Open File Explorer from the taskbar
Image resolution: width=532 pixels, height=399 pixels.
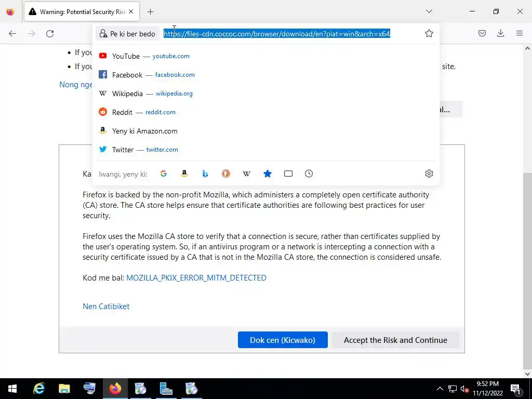coord(64,389)
